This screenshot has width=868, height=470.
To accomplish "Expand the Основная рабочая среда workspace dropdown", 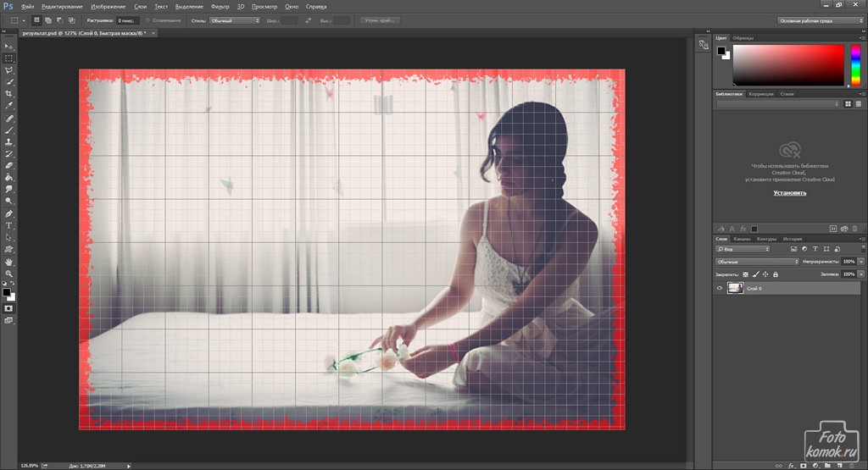I will click(820, 19).
